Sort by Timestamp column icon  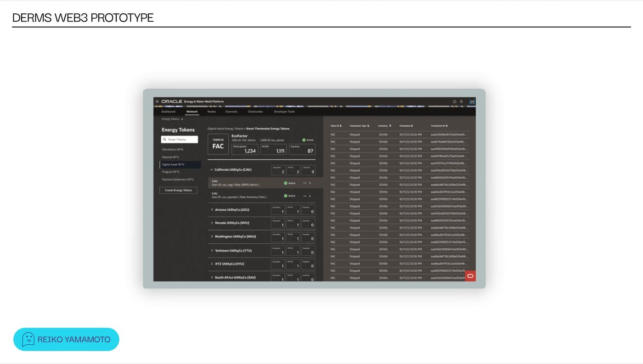click(412, 125)
